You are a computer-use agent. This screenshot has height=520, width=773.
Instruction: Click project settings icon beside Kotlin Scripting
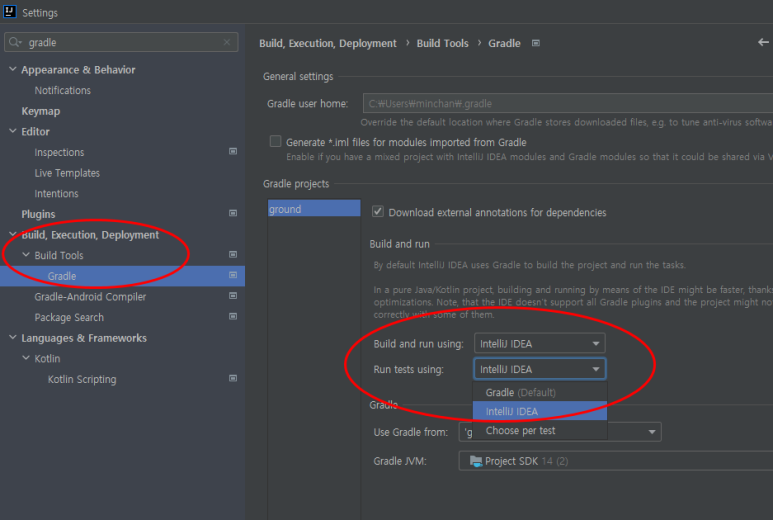tap(233, 379)
